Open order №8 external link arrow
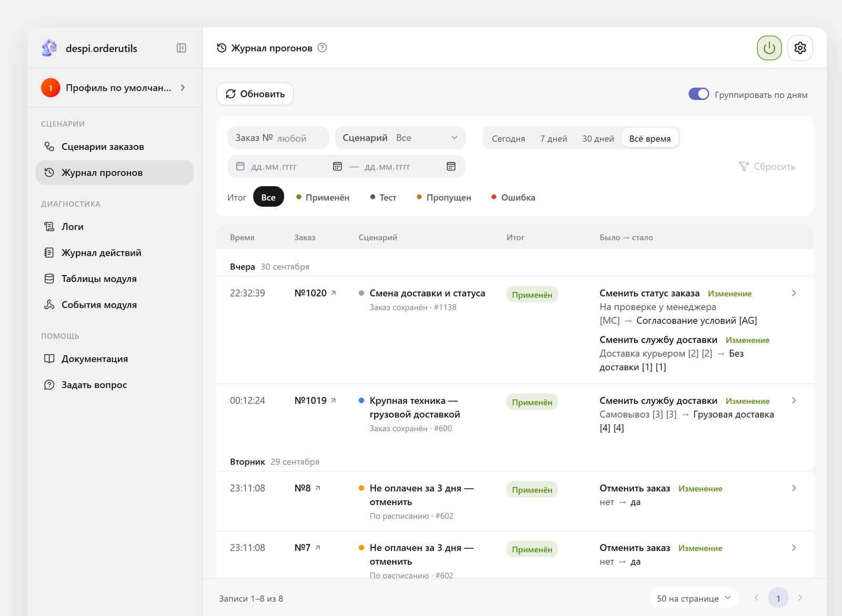Viewport: 842px width, 616px height. (317, 488)
